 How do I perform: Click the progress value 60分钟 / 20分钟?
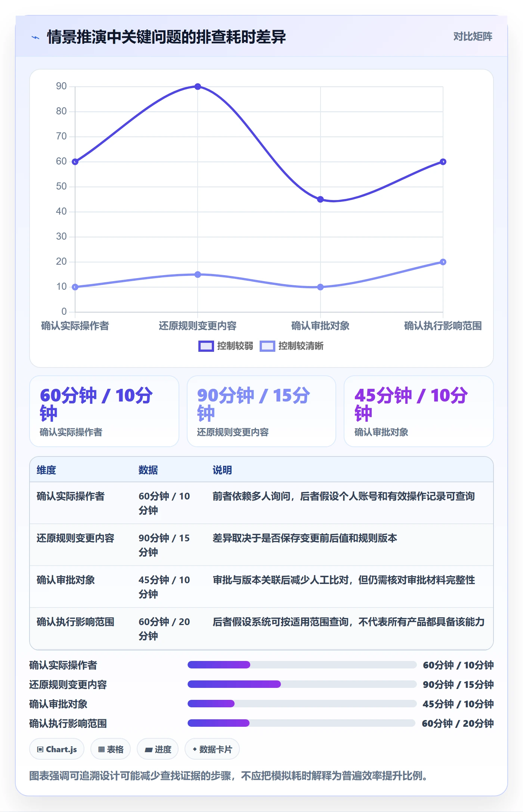pyautogui.click(x=458, y=723)
